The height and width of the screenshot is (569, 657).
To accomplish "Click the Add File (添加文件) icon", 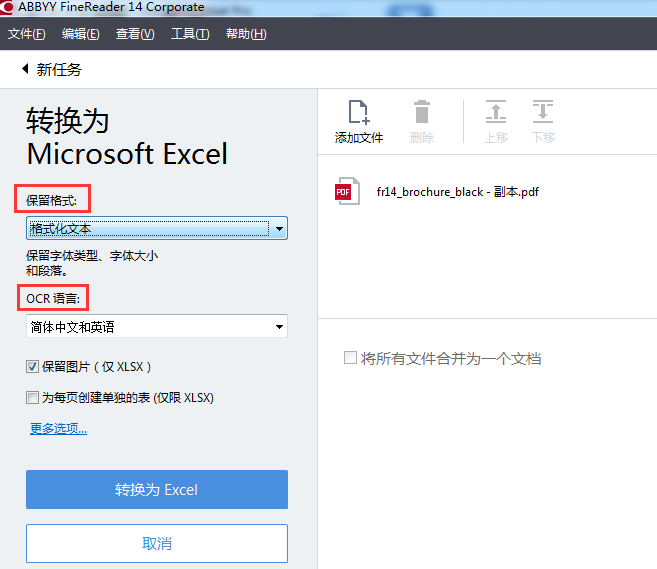I will [359, 112].
